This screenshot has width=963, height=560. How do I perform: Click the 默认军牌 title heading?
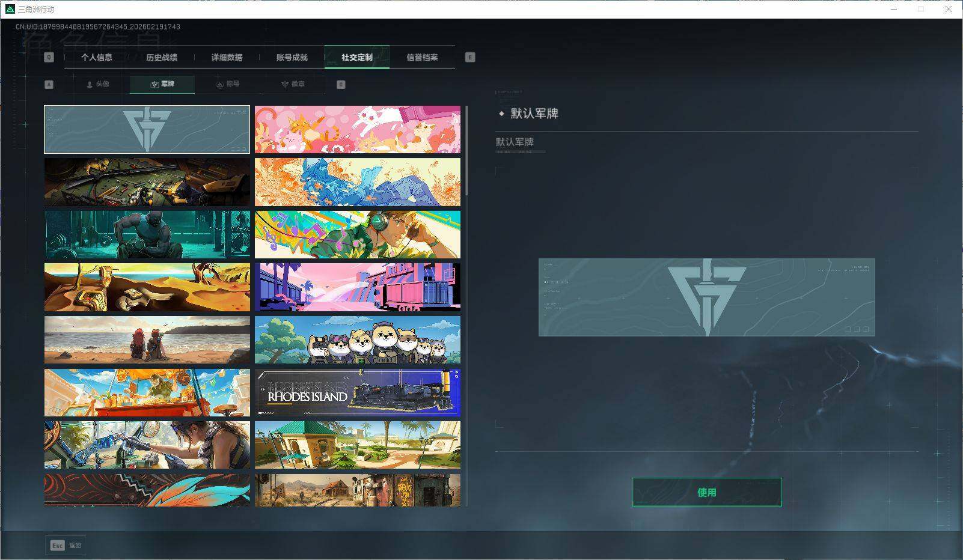(x=534, y=114)
